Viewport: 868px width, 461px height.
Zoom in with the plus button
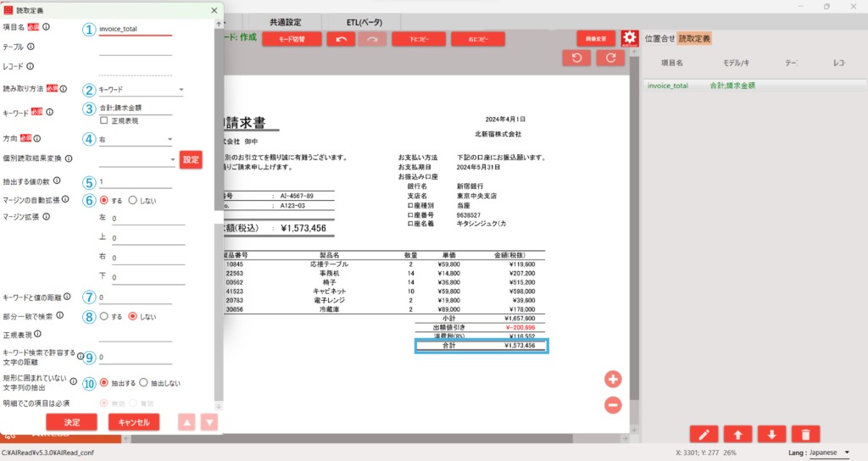coord(613,379)
